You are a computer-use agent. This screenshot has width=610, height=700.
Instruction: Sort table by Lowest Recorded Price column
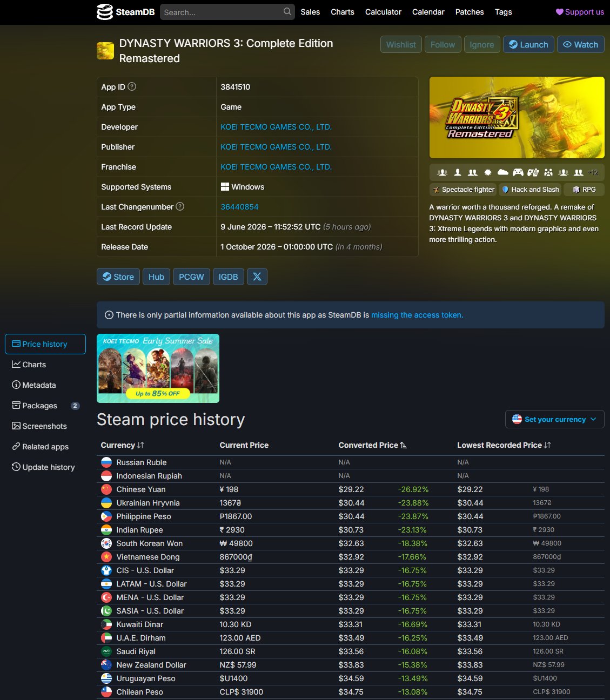point(504,445)
